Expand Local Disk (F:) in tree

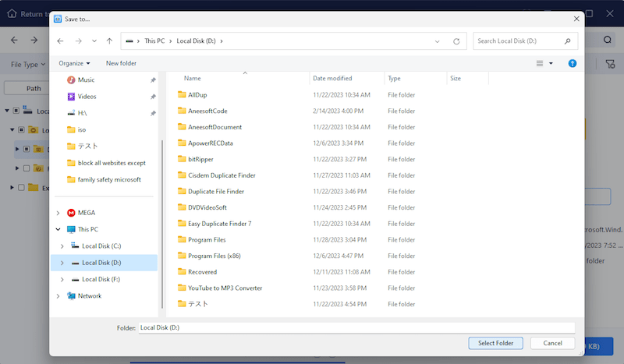coord(62,280)
